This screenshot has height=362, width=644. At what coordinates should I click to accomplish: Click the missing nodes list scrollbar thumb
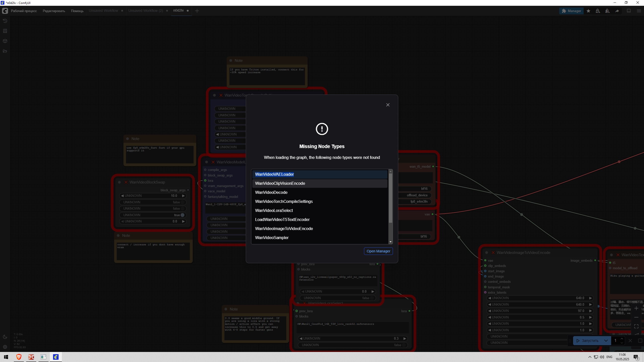[x=390, y=198]
